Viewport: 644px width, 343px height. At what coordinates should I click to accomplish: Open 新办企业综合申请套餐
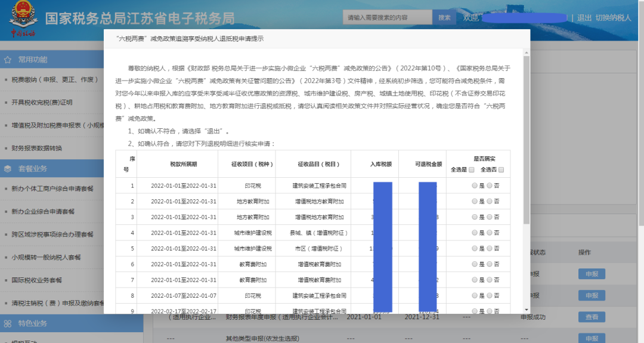(43, 212)
